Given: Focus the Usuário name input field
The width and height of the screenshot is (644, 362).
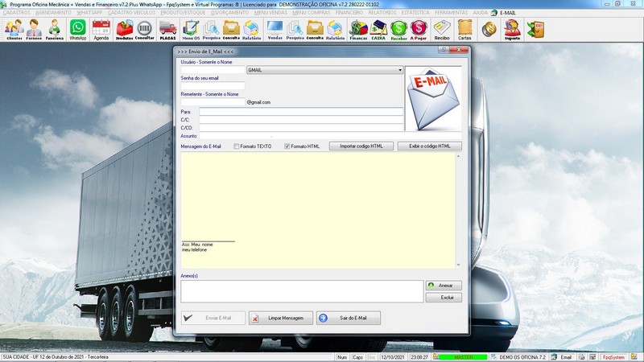Looking at the screenshot, I should 213,70.
